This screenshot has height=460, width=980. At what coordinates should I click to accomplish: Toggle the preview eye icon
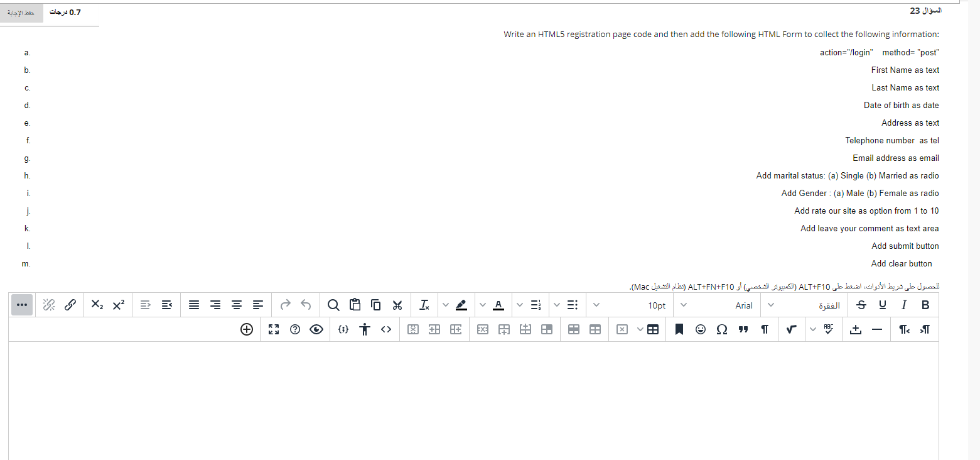tap(316, 329)
